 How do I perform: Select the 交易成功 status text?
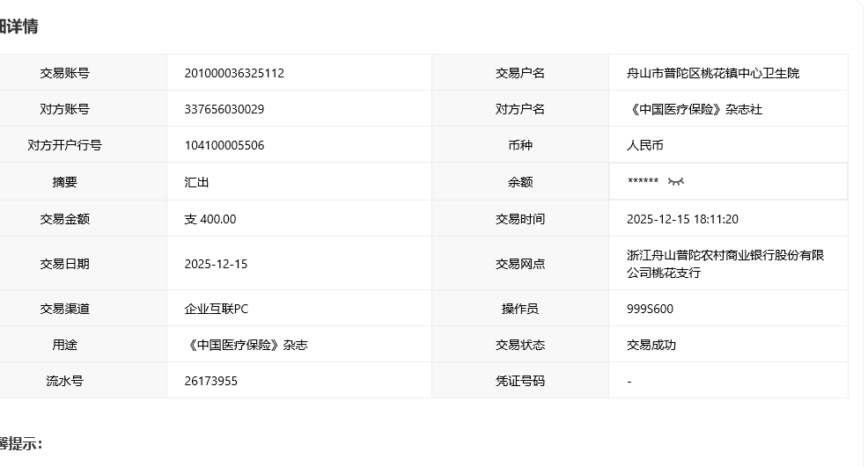pyautogui.click(x=651, y=345)
